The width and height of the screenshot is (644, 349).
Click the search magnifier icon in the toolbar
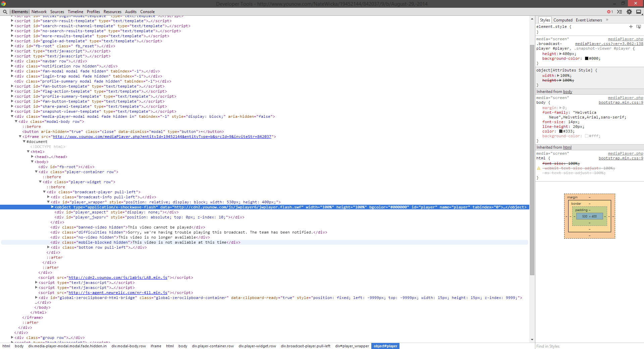(5, 12)
